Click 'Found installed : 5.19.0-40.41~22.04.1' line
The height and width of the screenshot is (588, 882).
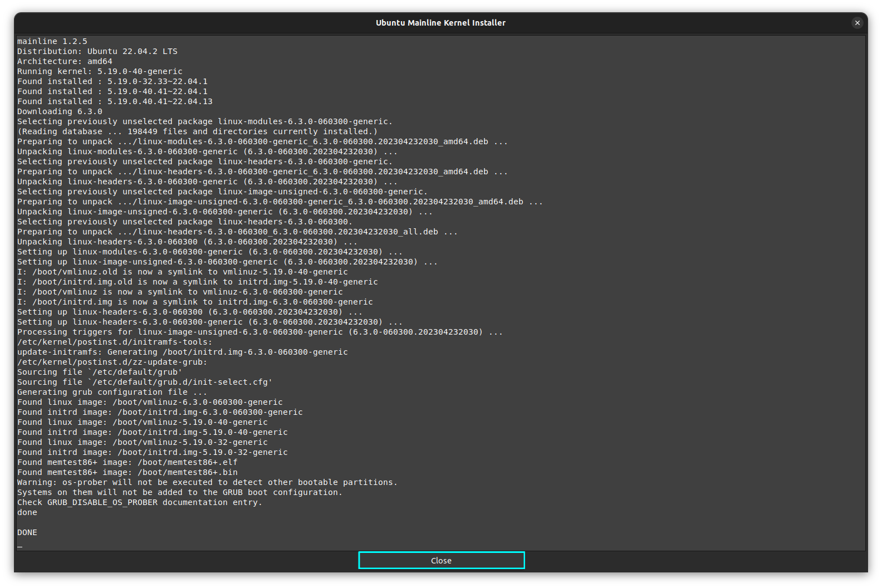click(x=112, y=91)
